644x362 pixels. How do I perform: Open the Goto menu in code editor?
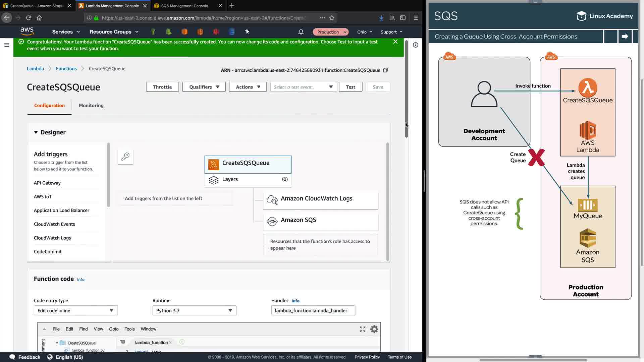point(114,329)
